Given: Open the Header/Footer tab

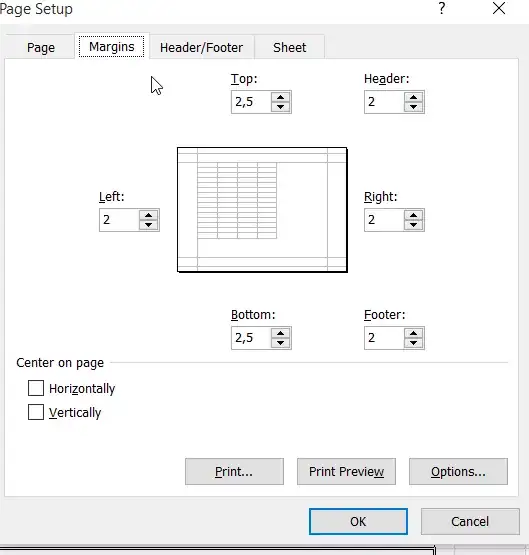Looking at the screenshot, I should (x=201, y=47).
